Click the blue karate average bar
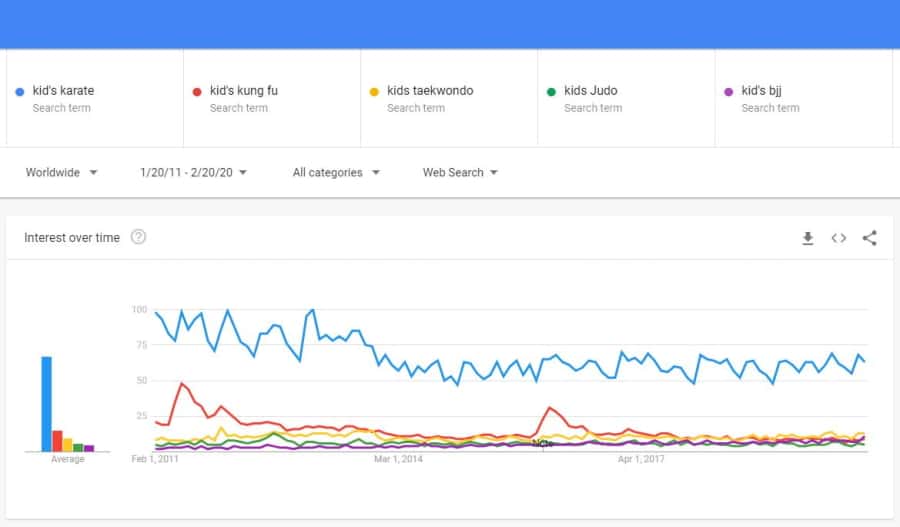This screenshot has width=900, height=527. pyautogui.click(x=46, y=404)
